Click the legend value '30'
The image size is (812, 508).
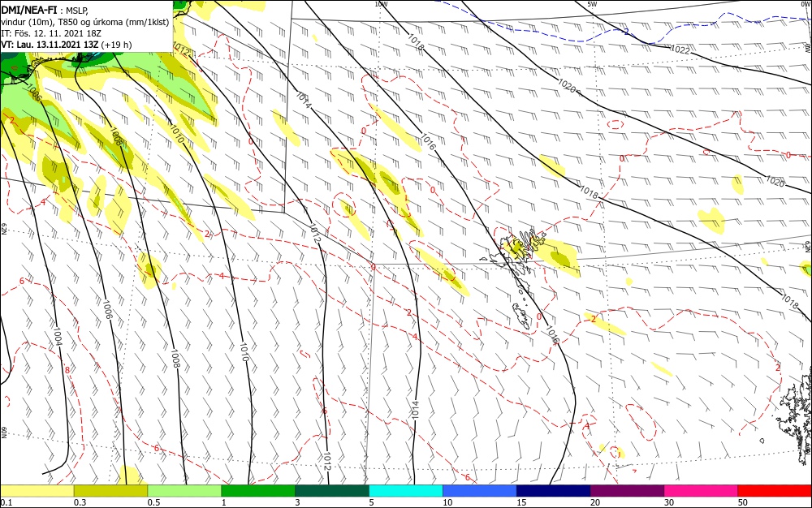(x=669, y=502)
